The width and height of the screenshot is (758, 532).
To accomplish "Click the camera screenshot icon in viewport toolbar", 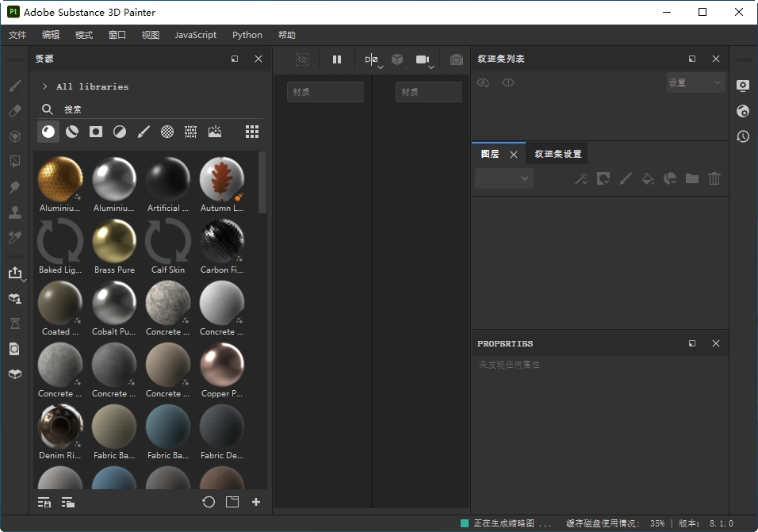I will pyautogui.click(x=457, y=59).
